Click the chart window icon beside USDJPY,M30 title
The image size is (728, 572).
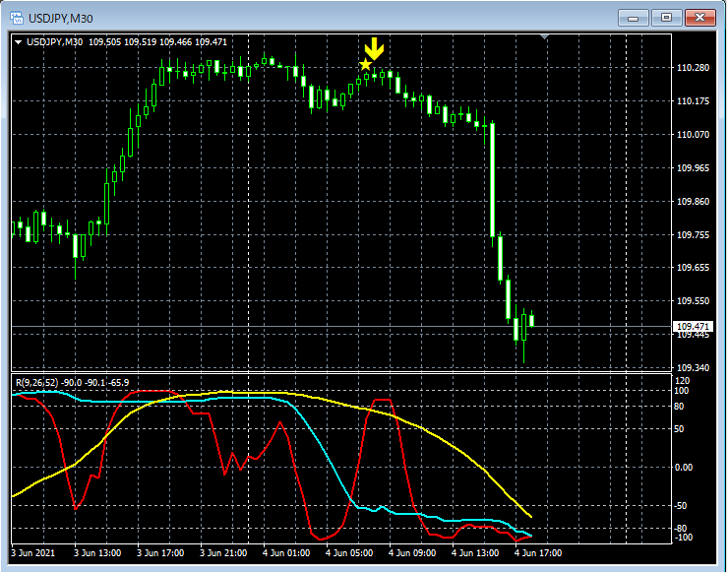(x=17, y=18)
